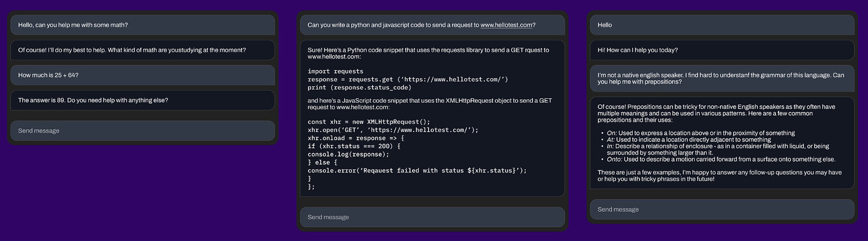Select the "I'm not a native english speaker" message

[x=722, y=79]
